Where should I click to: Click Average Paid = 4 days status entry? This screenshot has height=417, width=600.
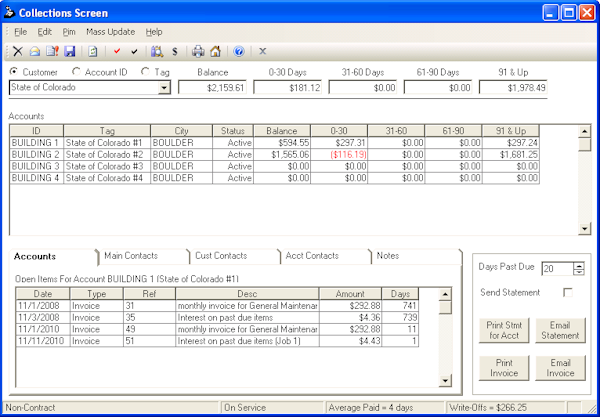(x=385, y=407)
